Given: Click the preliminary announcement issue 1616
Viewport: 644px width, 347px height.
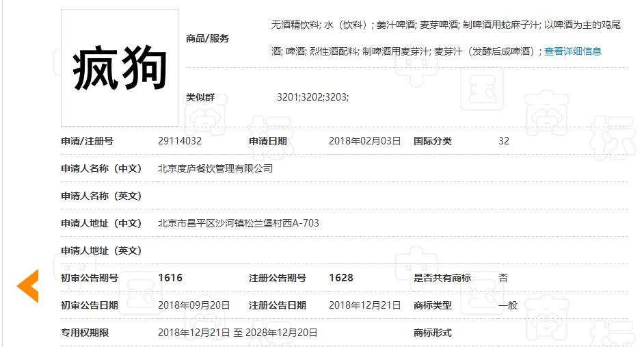Looking at the screenshot, I should 170,278.
